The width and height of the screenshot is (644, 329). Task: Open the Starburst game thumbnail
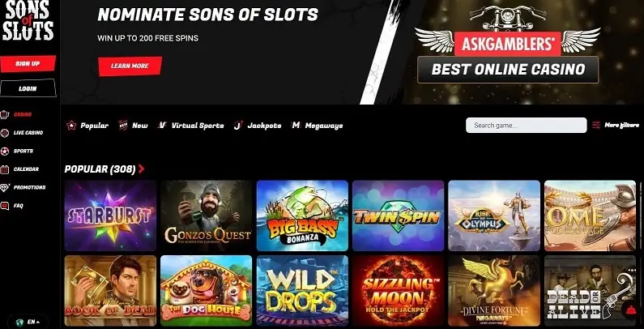[110, 216]
